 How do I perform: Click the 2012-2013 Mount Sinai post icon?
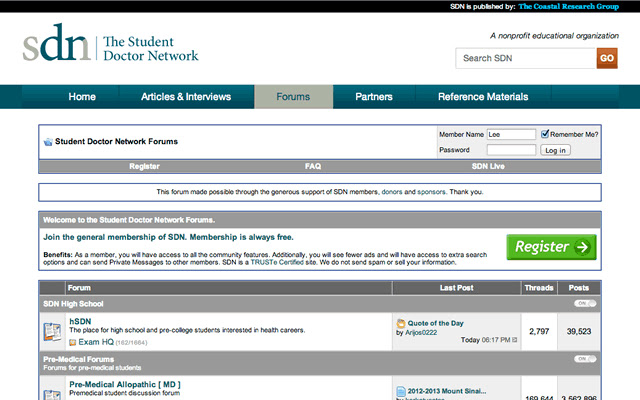point(401,391)
